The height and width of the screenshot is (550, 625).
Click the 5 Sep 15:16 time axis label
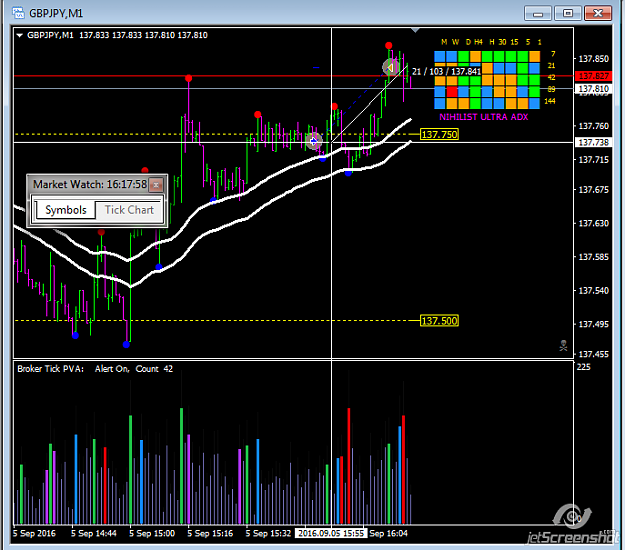(x=210, y=533)
